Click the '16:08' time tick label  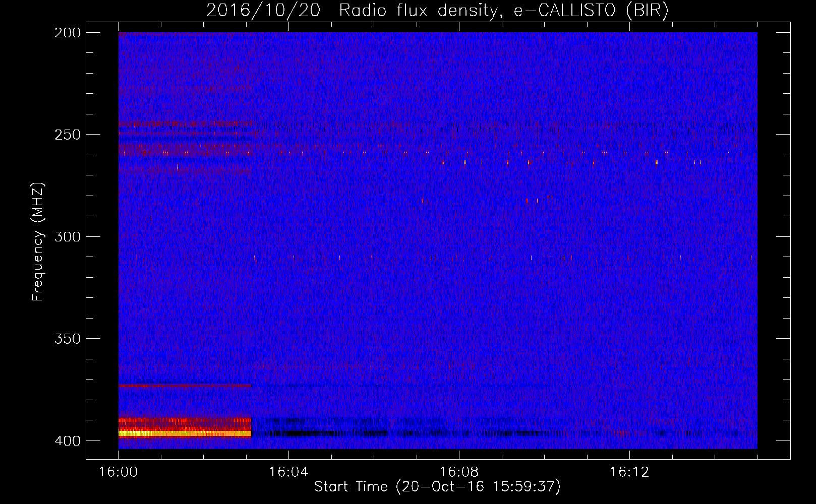point(459,472)
